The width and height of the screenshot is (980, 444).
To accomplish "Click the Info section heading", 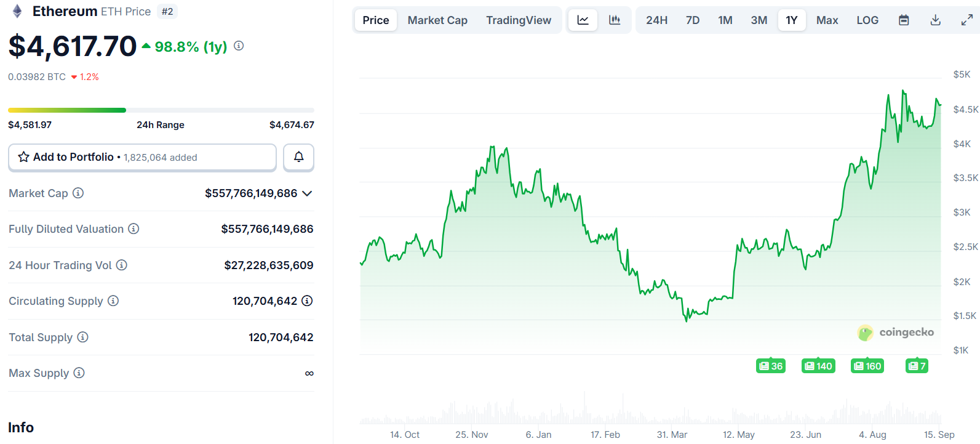I will coord(21,427).
